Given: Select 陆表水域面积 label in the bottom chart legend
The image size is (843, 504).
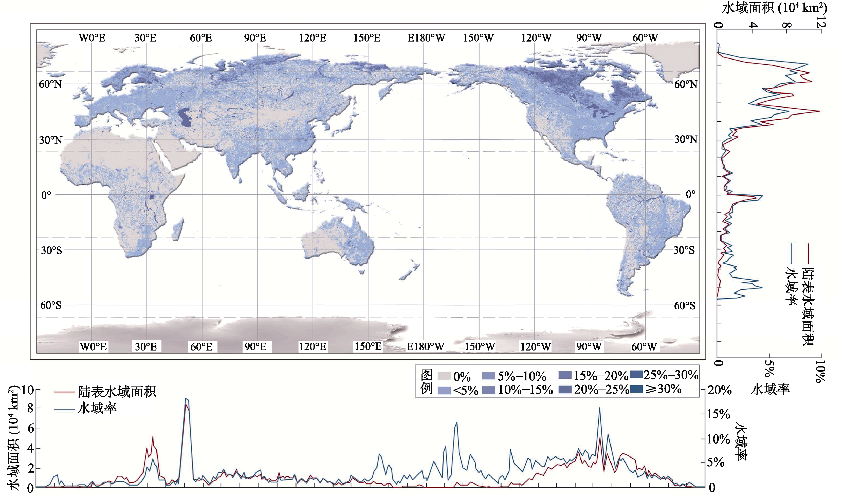Looking at the screenshot, I should [x=117, y=392].
